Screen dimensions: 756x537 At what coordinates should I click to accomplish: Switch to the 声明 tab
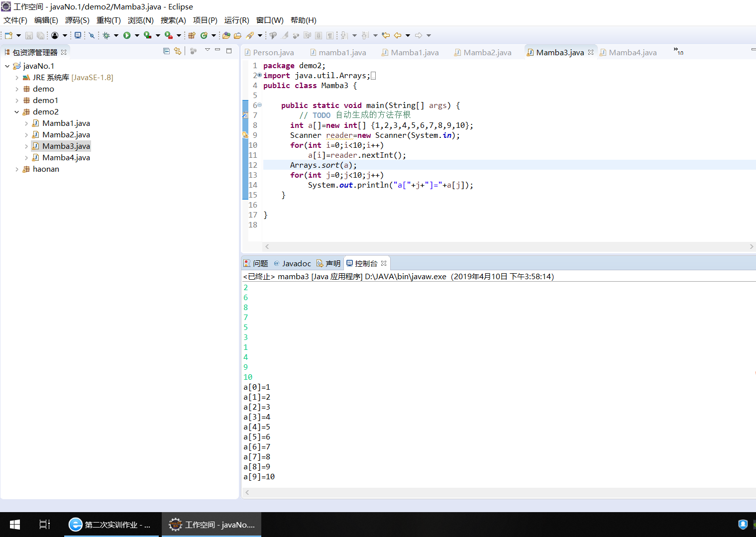pyautogui.click(x=328, y=263)
